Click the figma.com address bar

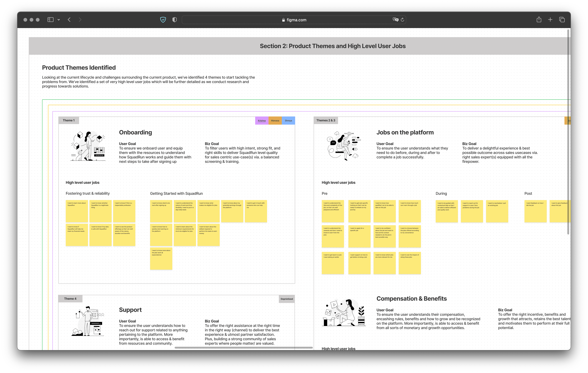click(294, 20)
